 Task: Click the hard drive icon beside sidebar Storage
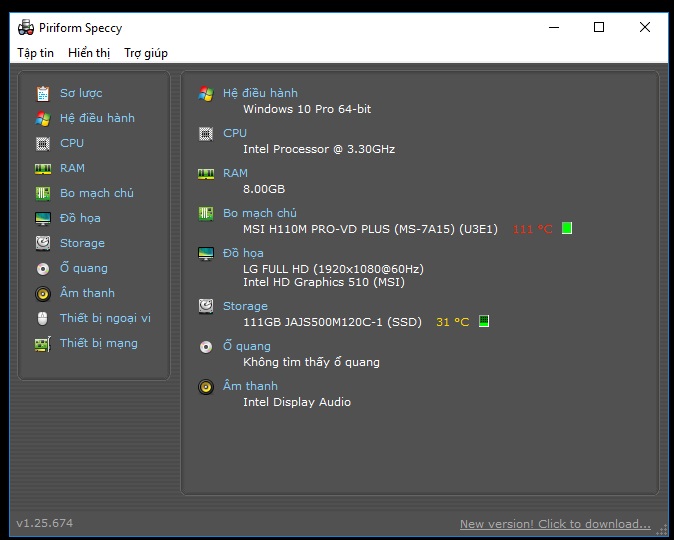tap(43, 243)
